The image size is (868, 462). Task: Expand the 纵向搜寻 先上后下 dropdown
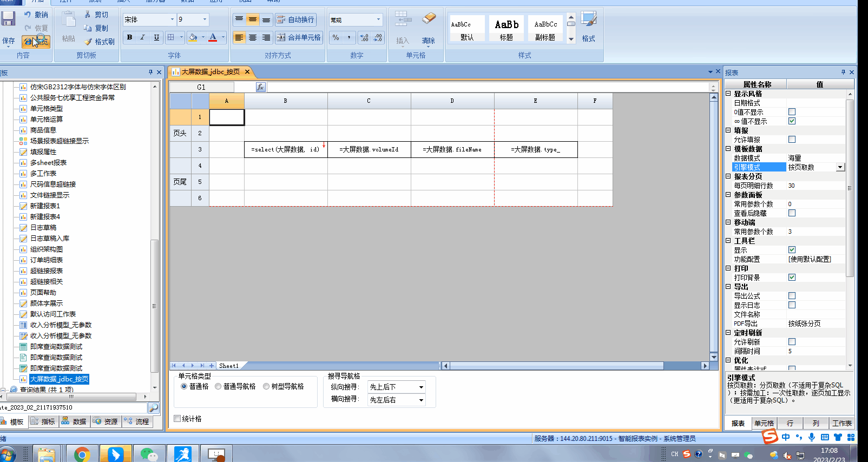(x=421, y=387)
